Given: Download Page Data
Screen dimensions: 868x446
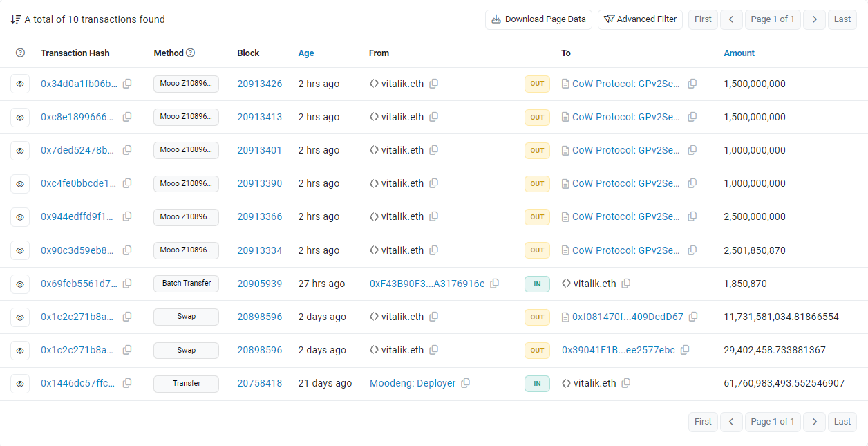Looking at the screenshot, I should (x=538, y=19).
